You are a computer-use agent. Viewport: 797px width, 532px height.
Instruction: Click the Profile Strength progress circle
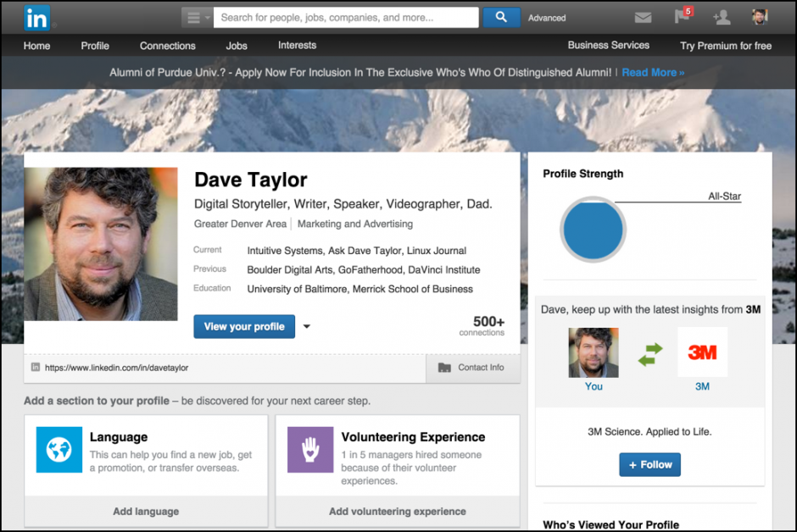[593, 229]
